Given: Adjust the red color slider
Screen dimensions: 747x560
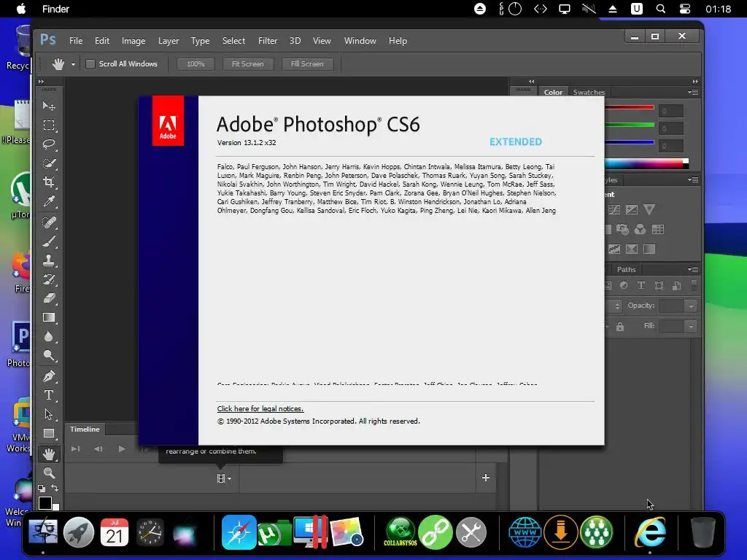Looking at the screenshot, I should point(630,107).
